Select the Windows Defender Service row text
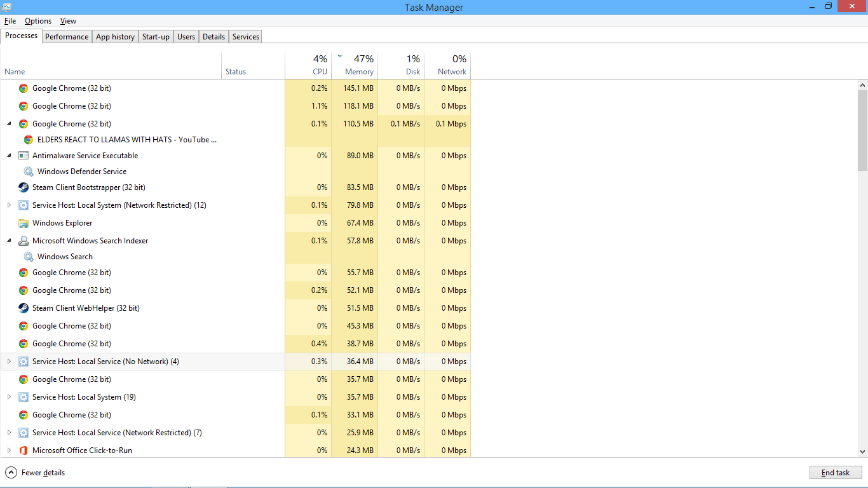The width and height of the screenshot is (868, 488). click(82, 172)
